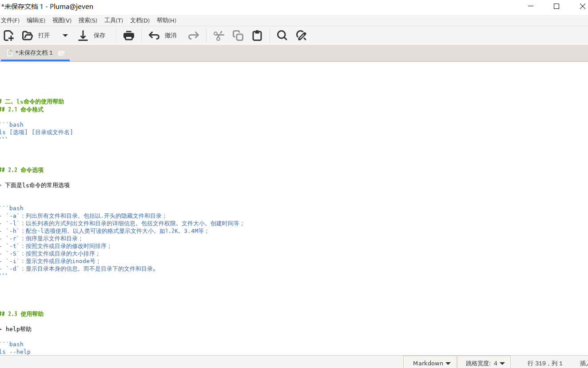Viewport: 588px width, 368px height.
Task: Click the line describing the -l option
Action: pyautogui.click(x=122, y=223)
